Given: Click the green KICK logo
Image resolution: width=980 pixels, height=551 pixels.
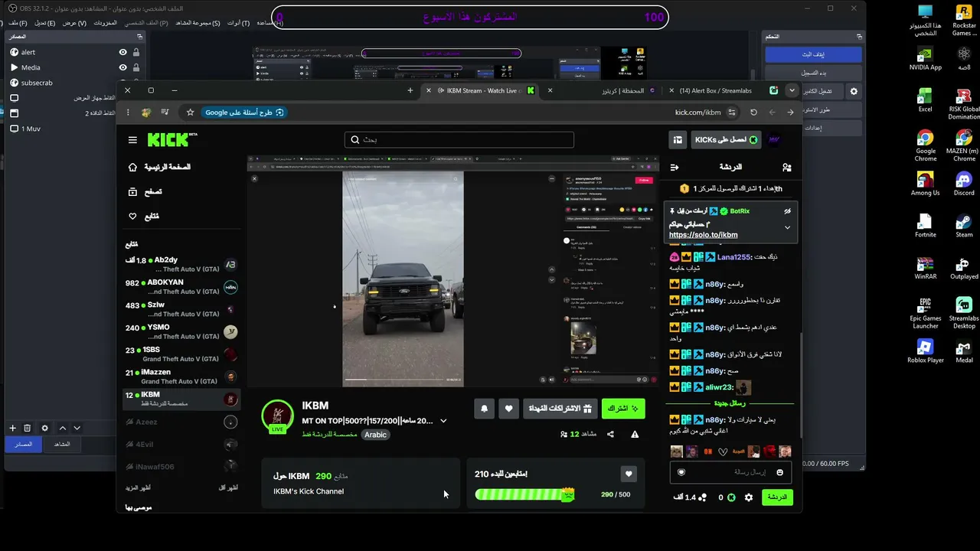Looking at the screenshot, I should click(168, 140).
